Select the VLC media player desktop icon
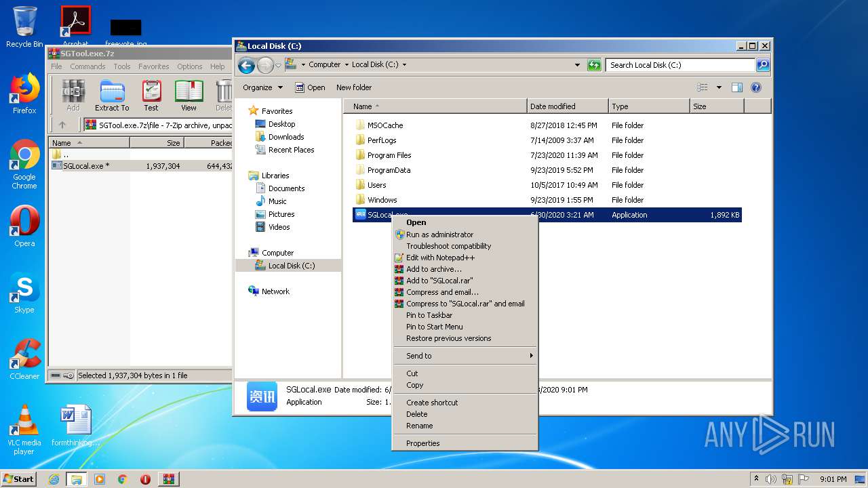Viewport: 868px width, 488px height. tap(24, 430)
